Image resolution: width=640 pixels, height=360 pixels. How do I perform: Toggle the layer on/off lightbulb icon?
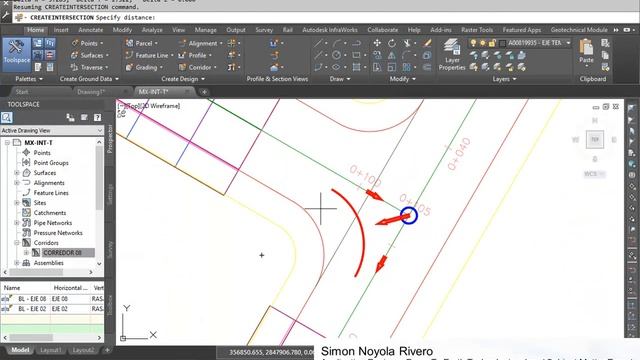(473, 43)
